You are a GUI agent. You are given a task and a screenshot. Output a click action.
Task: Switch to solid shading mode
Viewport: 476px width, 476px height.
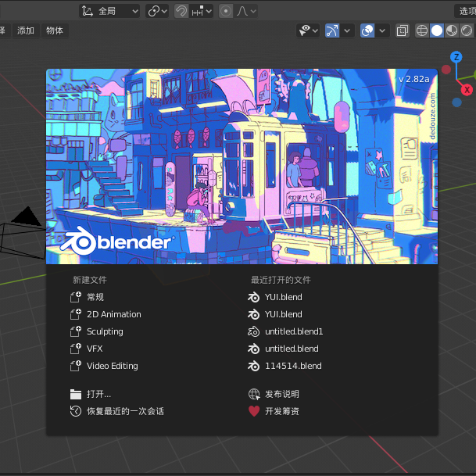437,30
